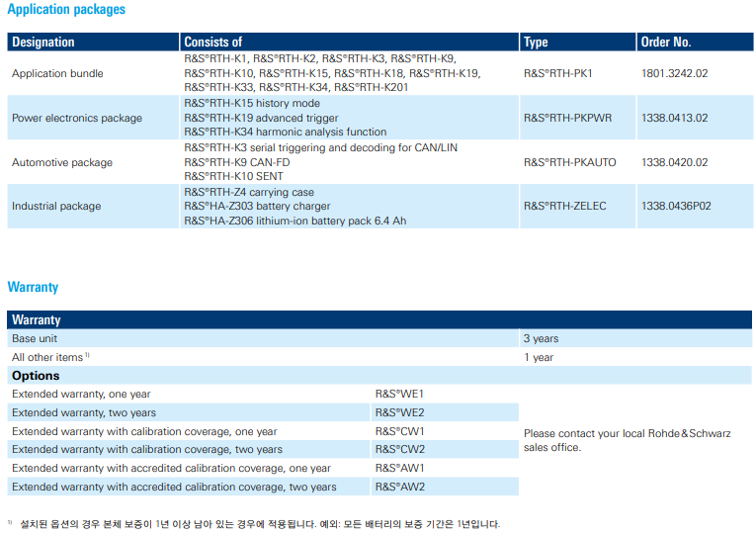This screenshot has width=756, height=536.
Task: Select the 'Designation' column header
Action: (x=93, y=42)
